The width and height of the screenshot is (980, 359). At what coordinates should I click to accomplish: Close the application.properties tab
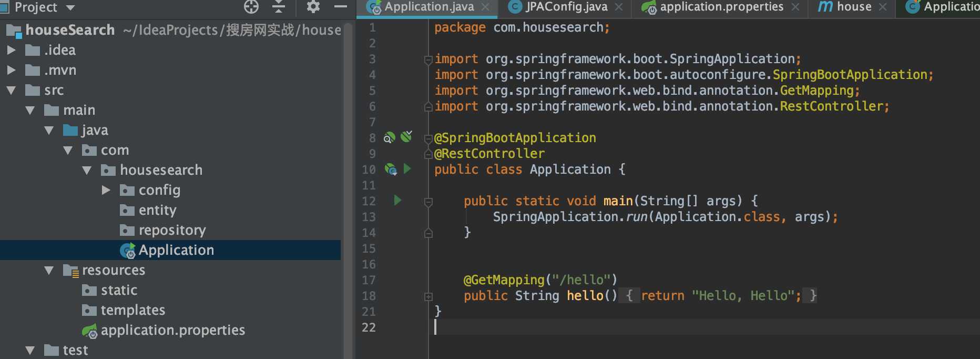(795, 7)
